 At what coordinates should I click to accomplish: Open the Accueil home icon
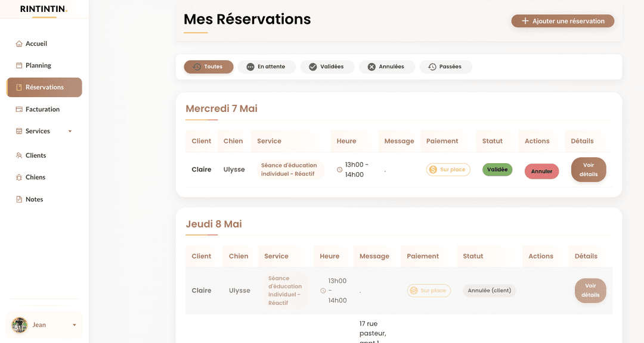(x=19, y=43)
